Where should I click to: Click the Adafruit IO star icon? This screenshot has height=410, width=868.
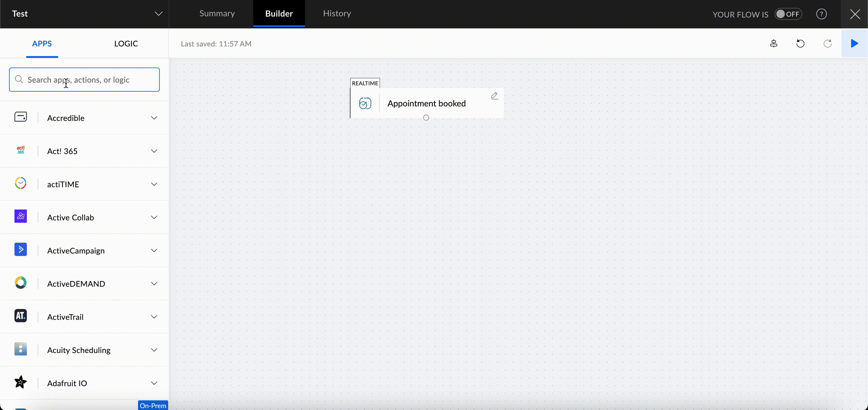coord(20,382)
